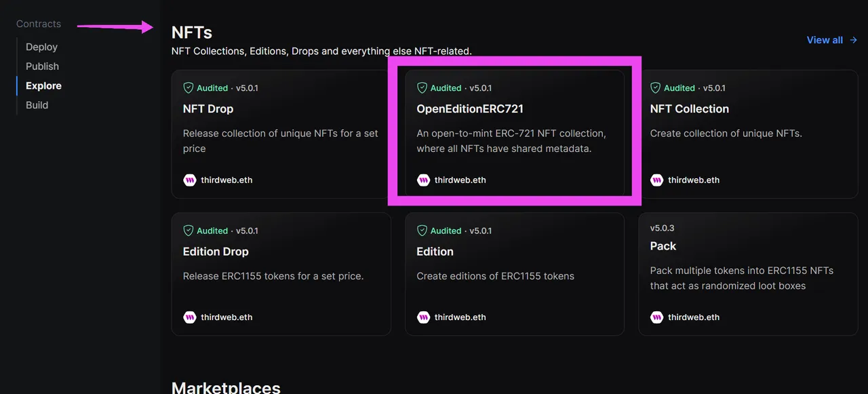Open the Publish section in sidebar
Screen dimensions: 868x394
click(42, 66)
